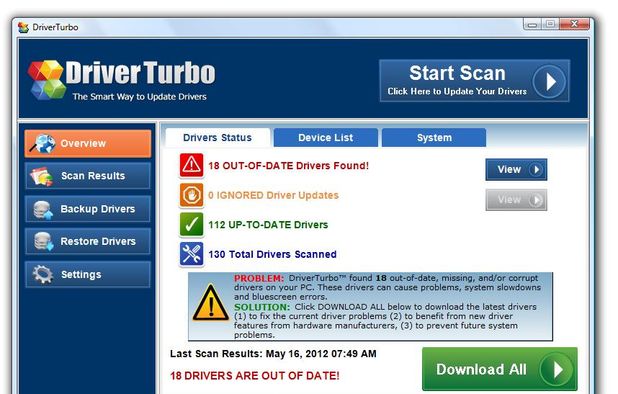Open the Settings section
The width and height of the screenshot is (618, 394).
coord(87,274)
